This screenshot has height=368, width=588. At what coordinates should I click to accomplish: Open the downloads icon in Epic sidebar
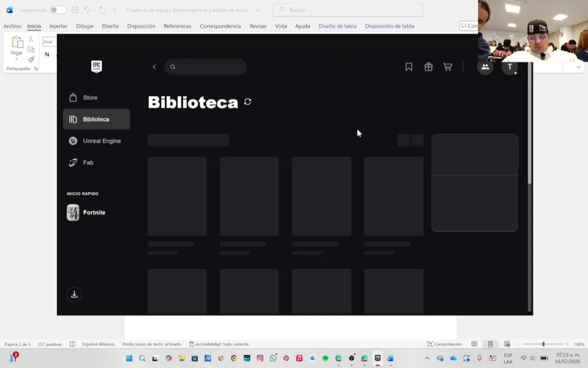(x=74, y=294)
